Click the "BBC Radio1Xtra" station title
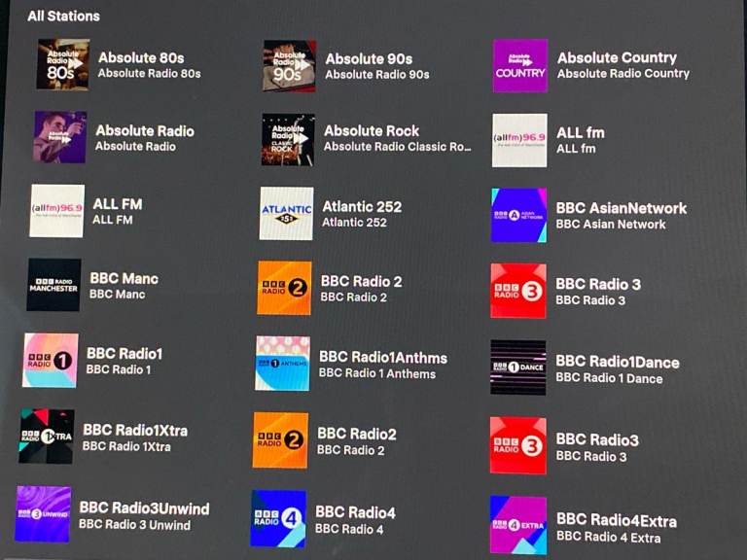This screenshot has height=560, width=747. pyautogui.click(x=135, y=431)
